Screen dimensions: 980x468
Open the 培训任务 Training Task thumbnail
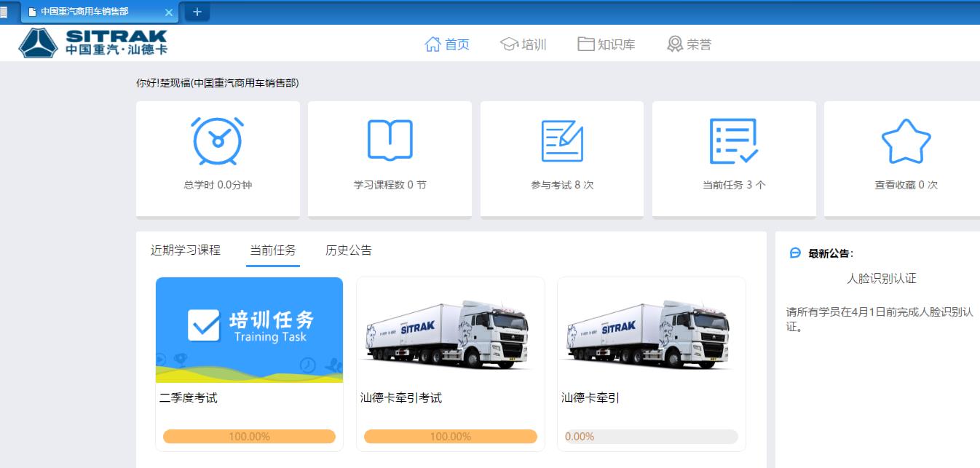click(249, 330)
